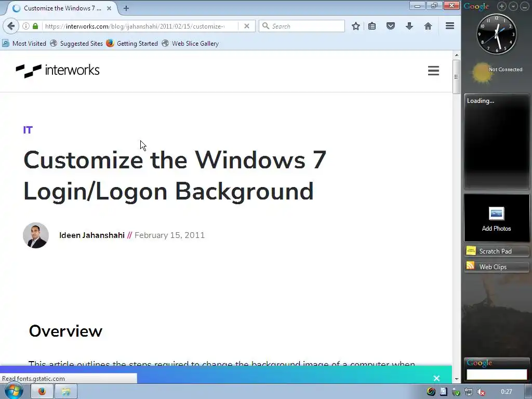Save page to Pocket icon
This screenshot has width=532, height=399.
point(391,26)
